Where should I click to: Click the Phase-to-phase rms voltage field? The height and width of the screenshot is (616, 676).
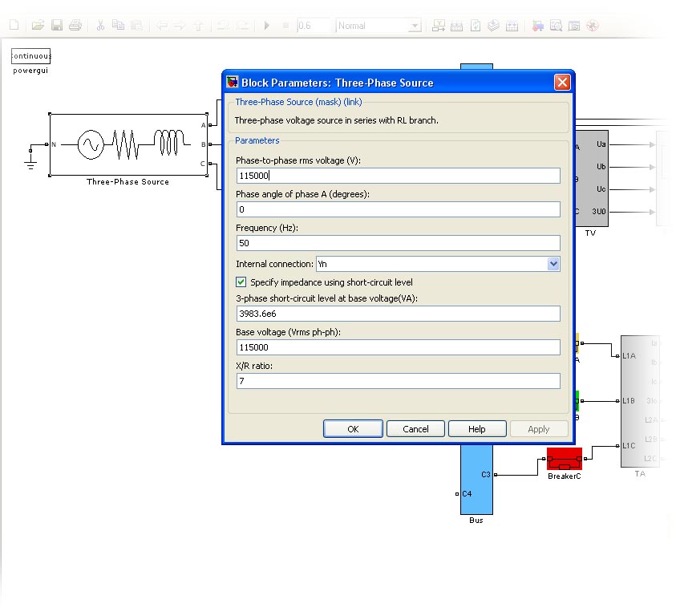[x=399, y=176]
